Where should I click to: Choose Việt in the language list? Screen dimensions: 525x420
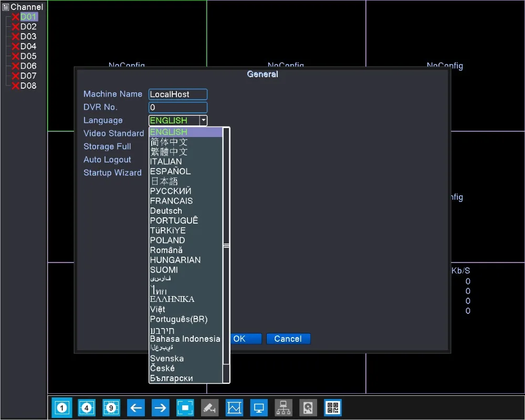coord(185,309)
